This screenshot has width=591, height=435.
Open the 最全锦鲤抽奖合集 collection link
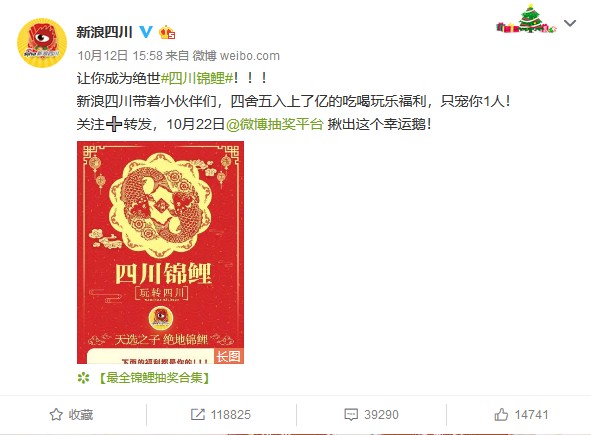tap(154, 378)
